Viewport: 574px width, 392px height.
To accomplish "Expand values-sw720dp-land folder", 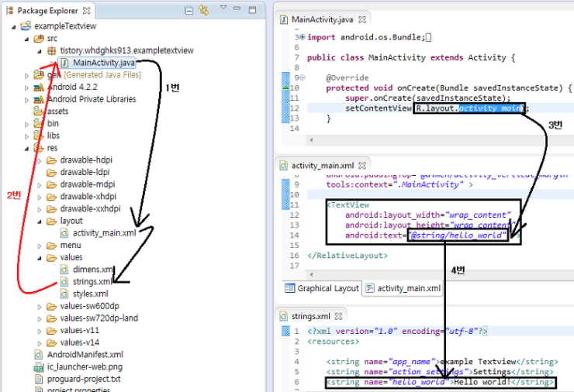I will 40,319.
